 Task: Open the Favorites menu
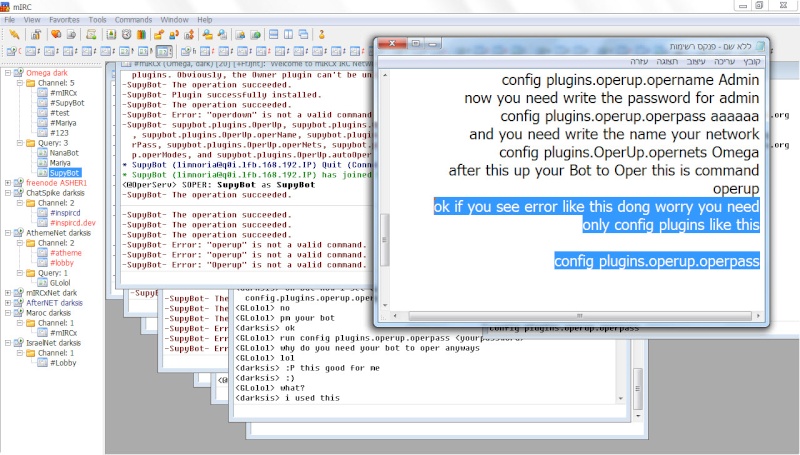click(64, 20)
